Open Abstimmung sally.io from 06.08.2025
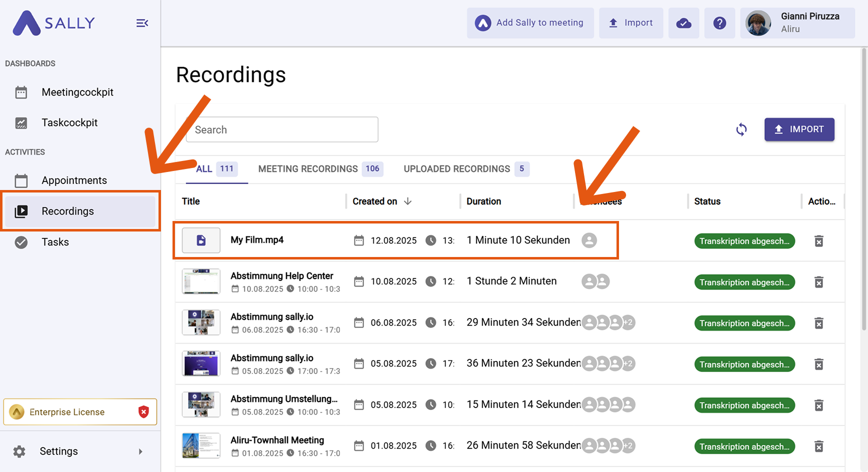868x472 pixels. pos(272,317)
